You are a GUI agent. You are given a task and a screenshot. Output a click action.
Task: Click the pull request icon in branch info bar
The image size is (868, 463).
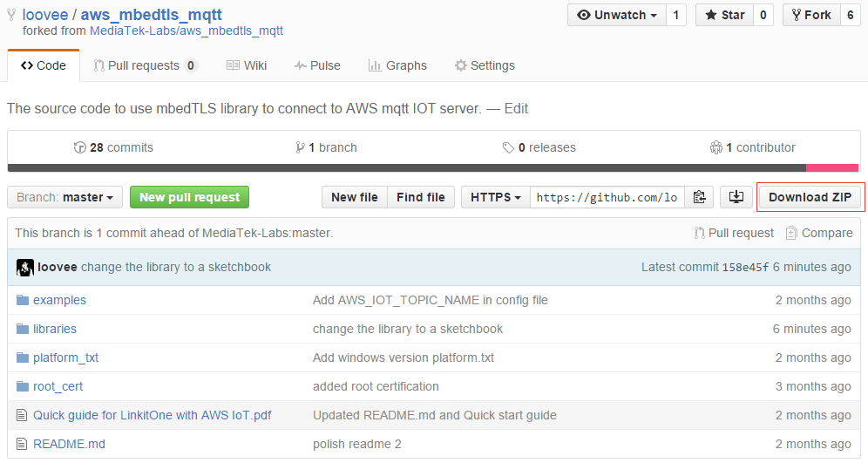pos(699,233)
